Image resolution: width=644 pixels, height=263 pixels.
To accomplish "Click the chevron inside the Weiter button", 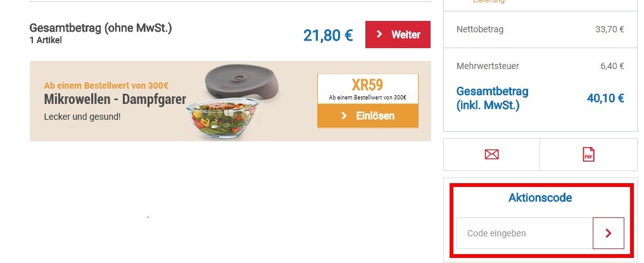I will pos(379,34).
